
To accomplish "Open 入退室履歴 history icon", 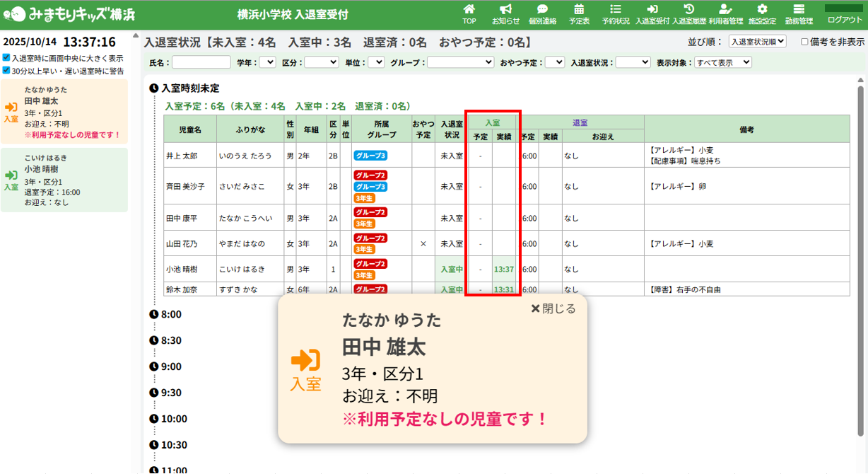I will point(689,10).
